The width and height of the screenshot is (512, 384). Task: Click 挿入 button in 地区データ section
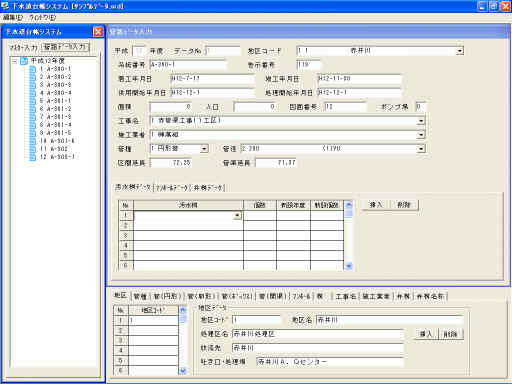pyautogui.click(x=426, y=334)
